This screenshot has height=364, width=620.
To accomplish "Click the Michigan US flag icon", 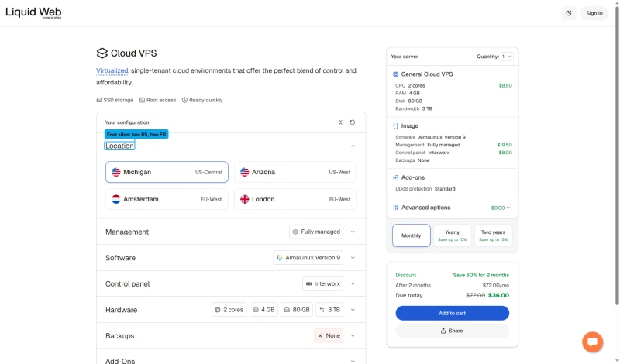I will tap(115, 172).
